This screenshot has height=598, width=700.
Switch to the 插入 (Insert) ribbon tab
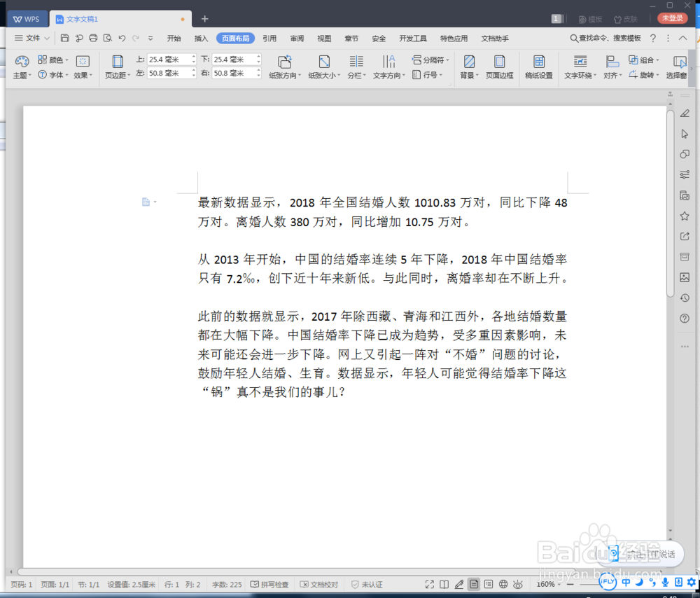click(201, 39)
